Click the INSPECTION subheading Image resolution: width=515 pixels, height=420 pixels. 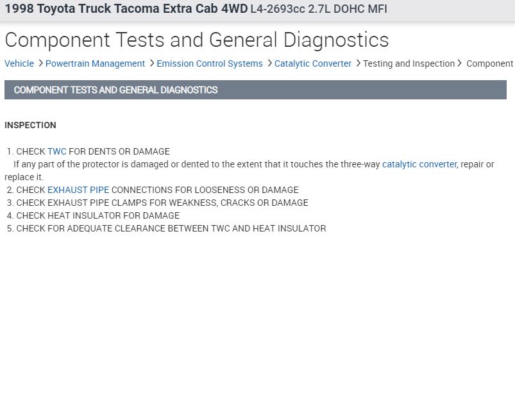tap(30, 125)
